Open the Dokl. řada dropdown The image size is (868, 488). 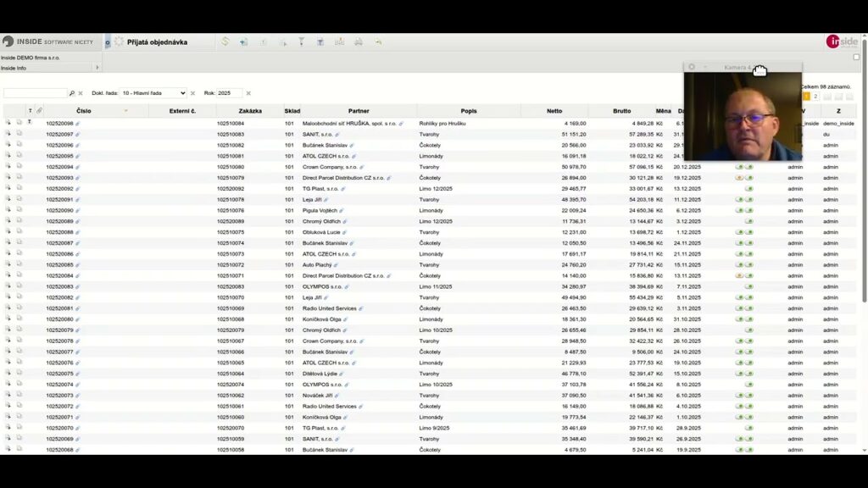click(153, 93)
